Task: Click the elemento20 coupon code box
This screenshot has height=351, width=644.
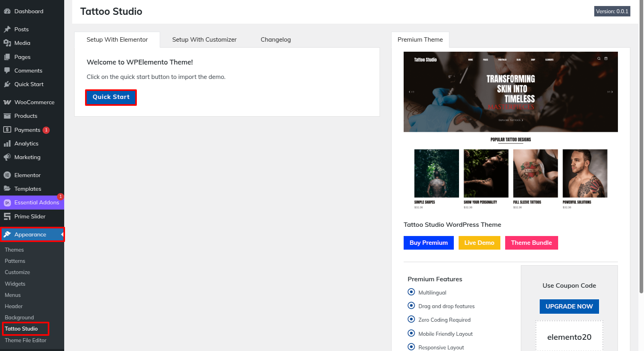Action: (x=569, y=337)
